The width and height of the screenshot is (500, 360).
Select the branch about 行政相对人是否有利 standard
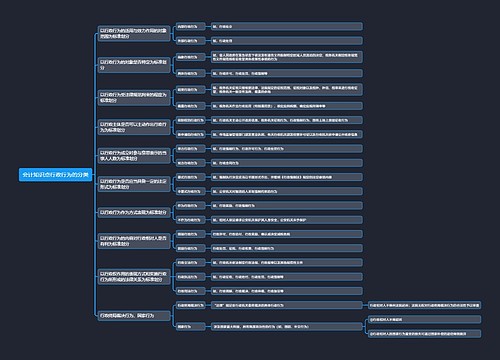pos(134,241)
